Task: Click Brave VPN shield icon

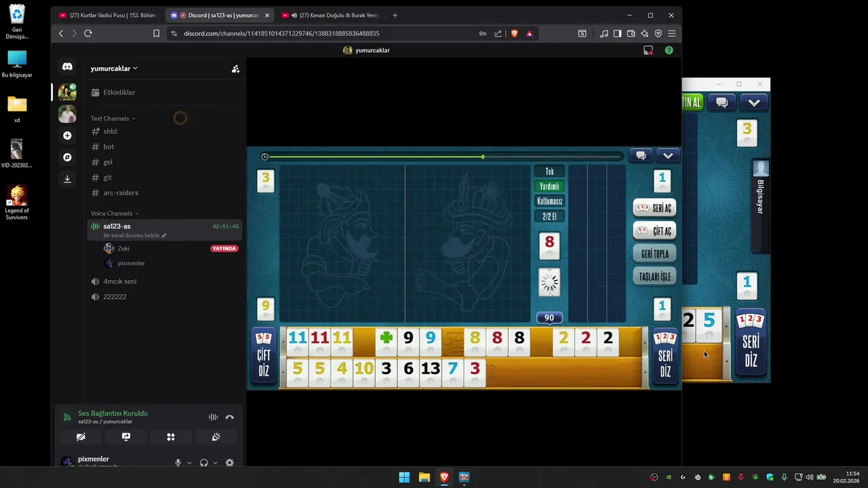Action: click(x=658, y=33)
